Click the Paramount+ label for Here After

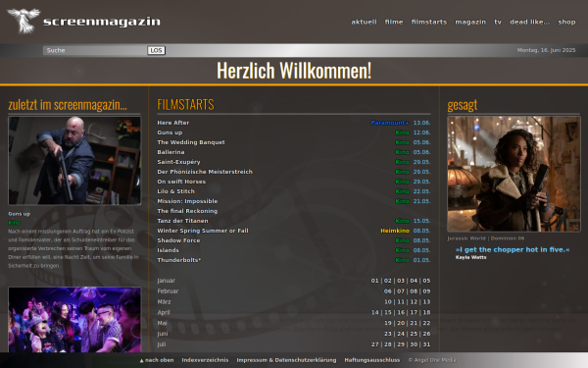(x=390, y=123)
